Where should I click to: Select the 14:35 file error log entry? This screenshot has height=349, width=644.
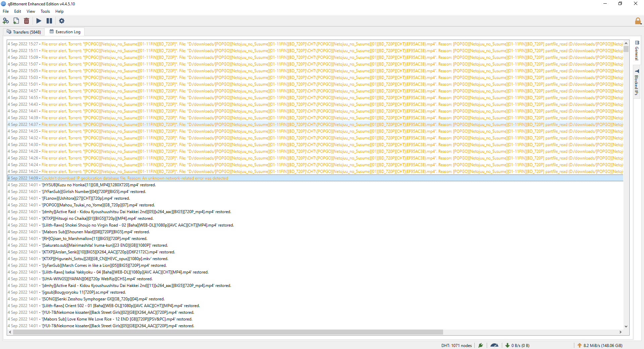click(315, 131)
